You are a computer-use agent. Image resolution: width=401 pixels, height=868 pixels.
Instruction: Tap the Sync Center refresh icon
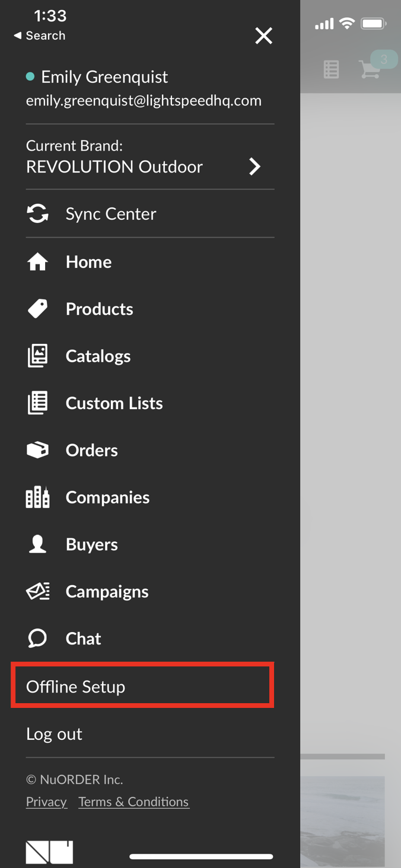(x=38, y=213)
